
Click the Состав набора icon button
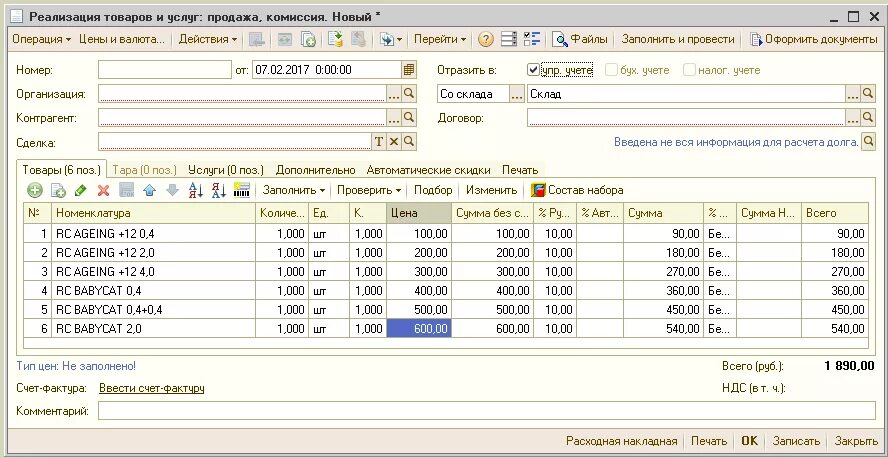(x=577, y=190)
